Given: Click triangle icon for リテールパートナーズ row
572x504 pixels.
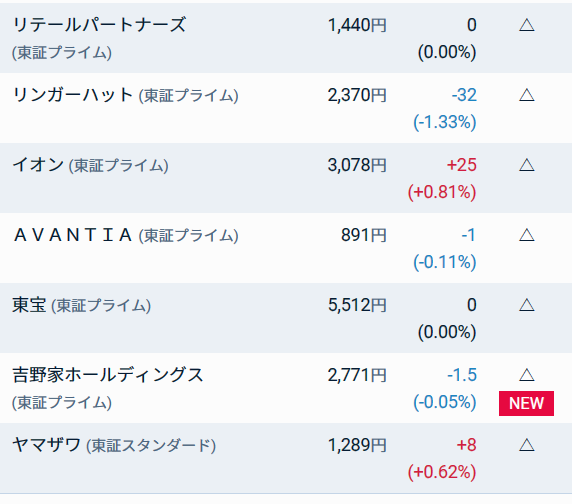Looking at the screenshot, I should pyautogui.click(x=526, y=25).
